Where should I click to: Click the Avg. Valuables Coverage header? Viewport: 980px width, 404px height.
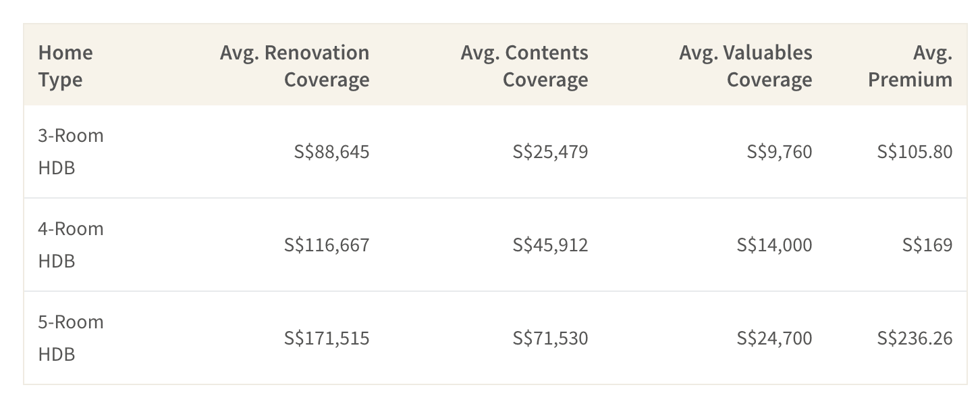pos(746,66)
